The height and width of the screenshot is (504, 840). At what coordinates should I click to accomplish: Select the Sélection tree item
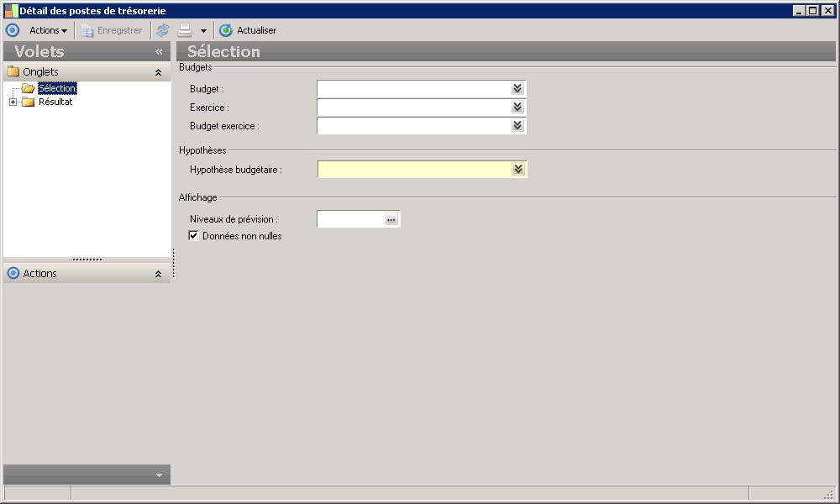click(57, 88)
